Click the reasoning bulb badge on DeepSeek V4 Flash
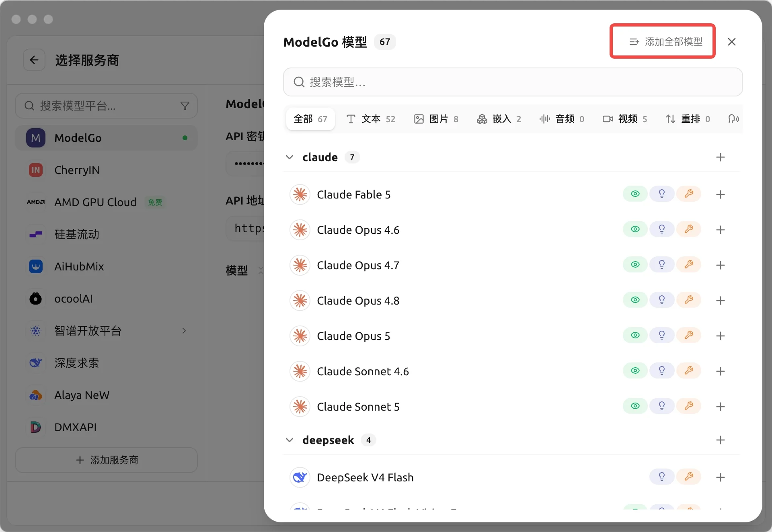 point(661,477)
